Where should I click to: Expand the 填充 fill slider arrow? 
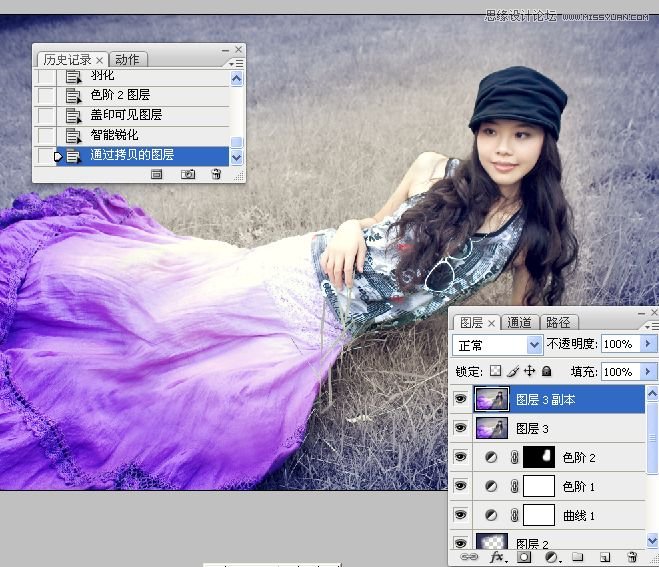click(x=649, y=371)
